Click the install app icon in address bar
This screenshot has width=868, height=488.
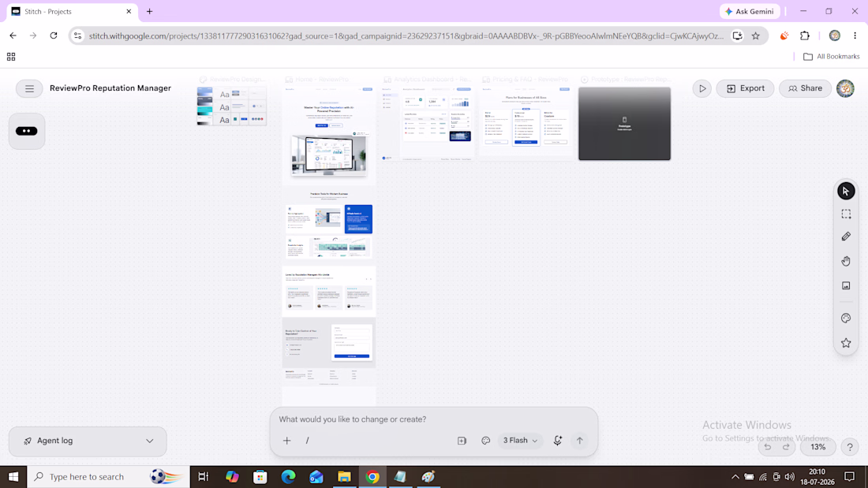click(737, 36)
